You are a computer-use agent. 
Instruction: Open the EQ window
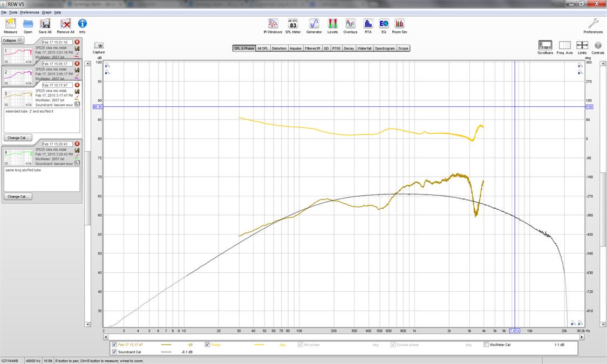[384, 24]
